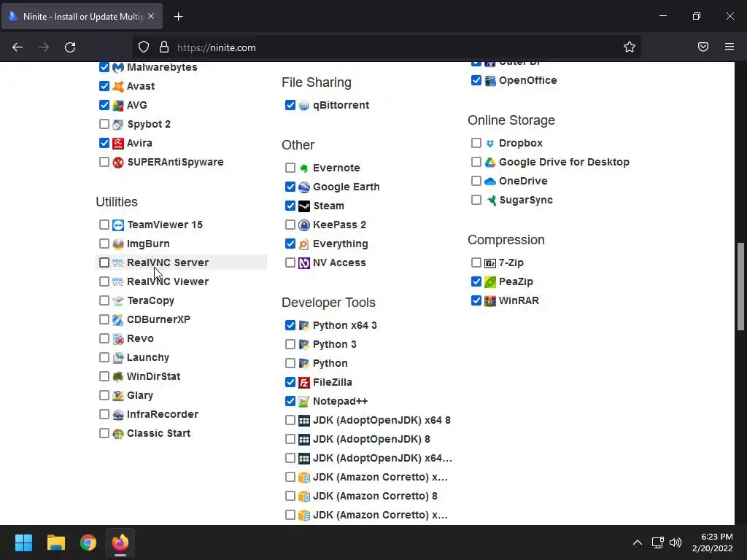Launch Chrome from the taskbar
The width and height of the screenshot is (747, 560).
pos(88,542)
